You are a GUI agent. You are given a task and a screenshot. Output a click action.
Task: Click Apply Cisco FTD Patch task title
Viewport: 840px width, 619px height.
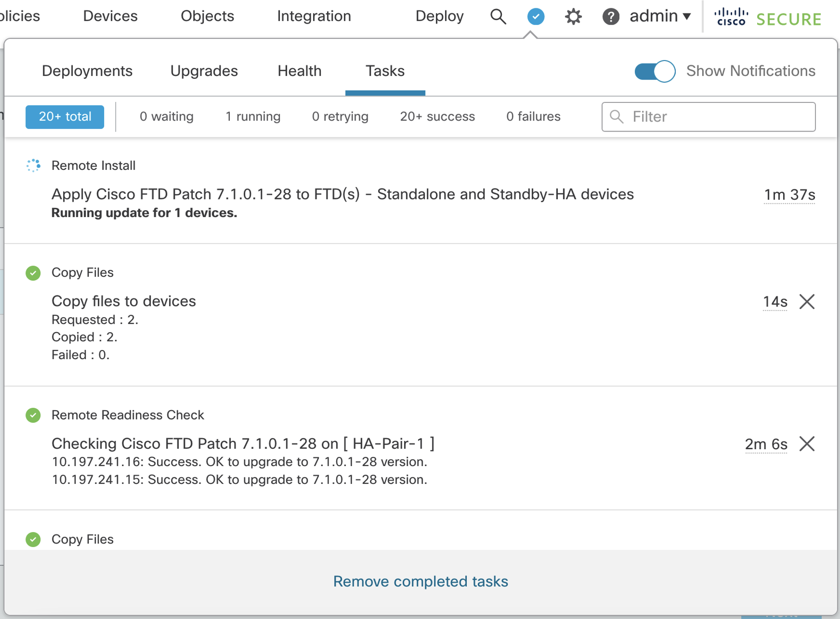click(x=342, y=194)
